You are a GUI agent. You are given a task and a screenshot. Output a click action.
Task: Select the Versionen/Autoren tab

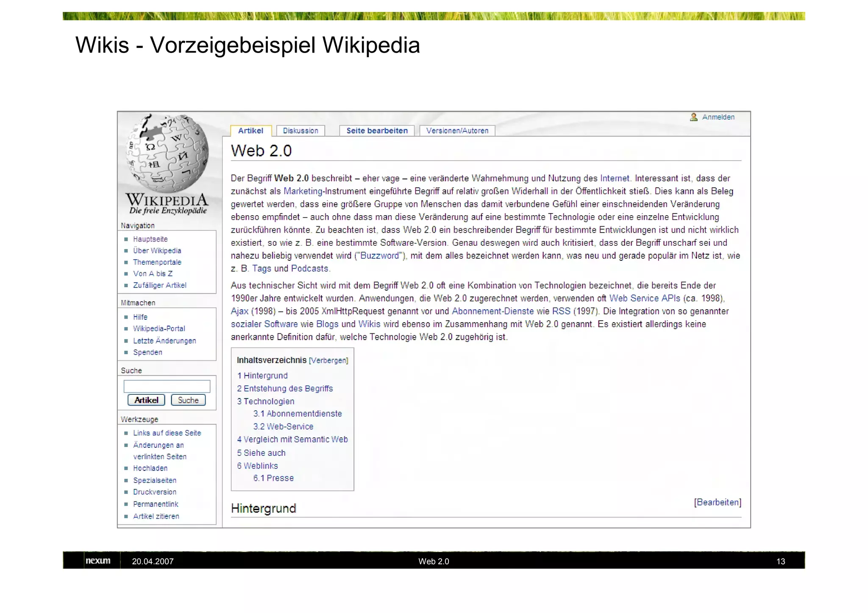[x=457, y=131]
